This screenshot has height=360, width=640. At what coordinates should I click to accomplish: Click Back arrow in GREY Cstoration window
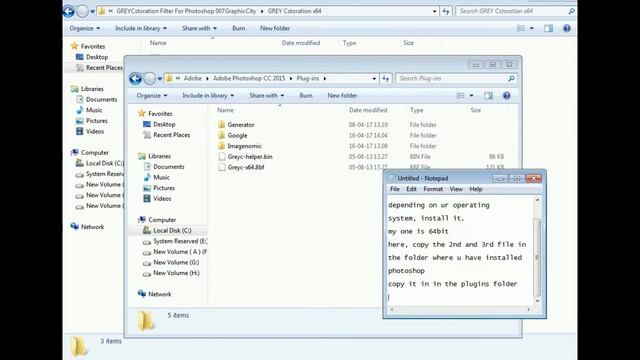(68, 11)
